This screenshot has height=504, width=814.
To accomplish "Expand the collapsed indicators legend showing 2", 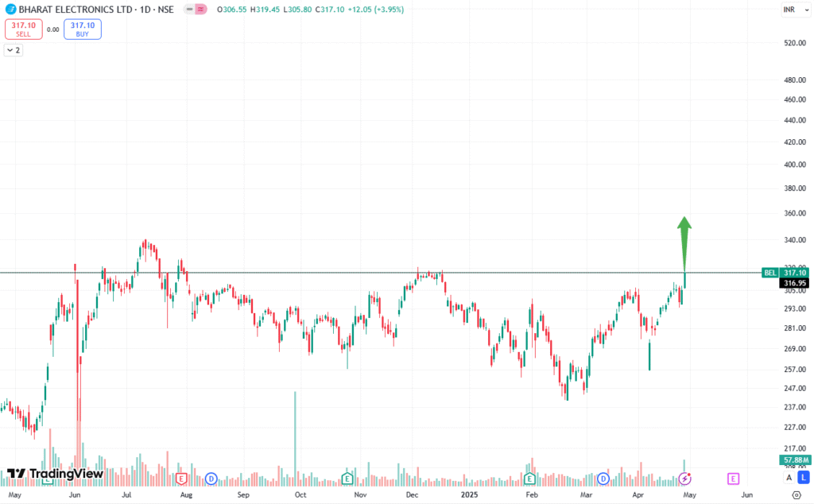I will coord(14,50).
